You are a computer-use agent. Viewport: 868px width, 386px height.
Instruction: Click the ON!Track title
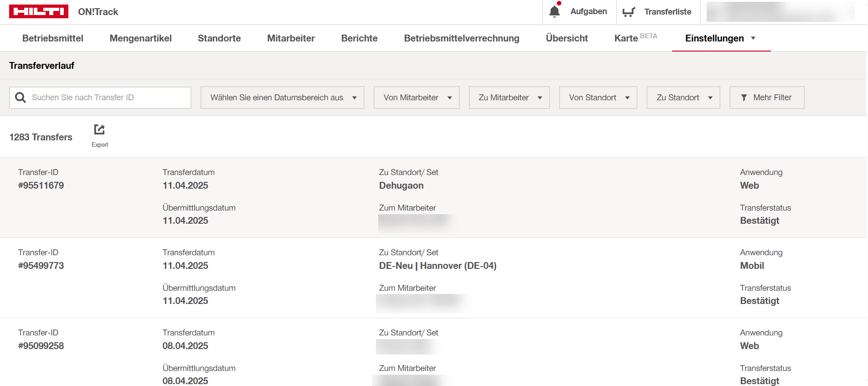point(98,12)
